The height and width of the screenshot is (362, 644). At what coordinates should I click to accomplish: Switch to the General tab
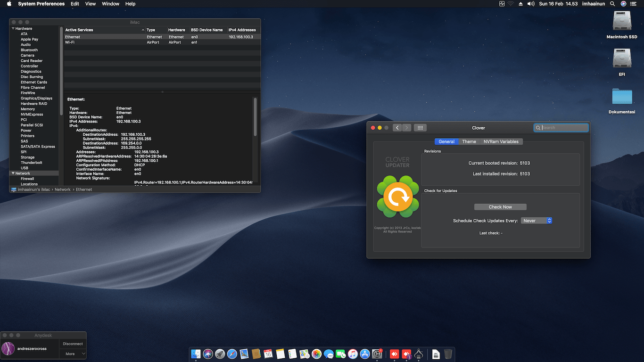(446, 141)
